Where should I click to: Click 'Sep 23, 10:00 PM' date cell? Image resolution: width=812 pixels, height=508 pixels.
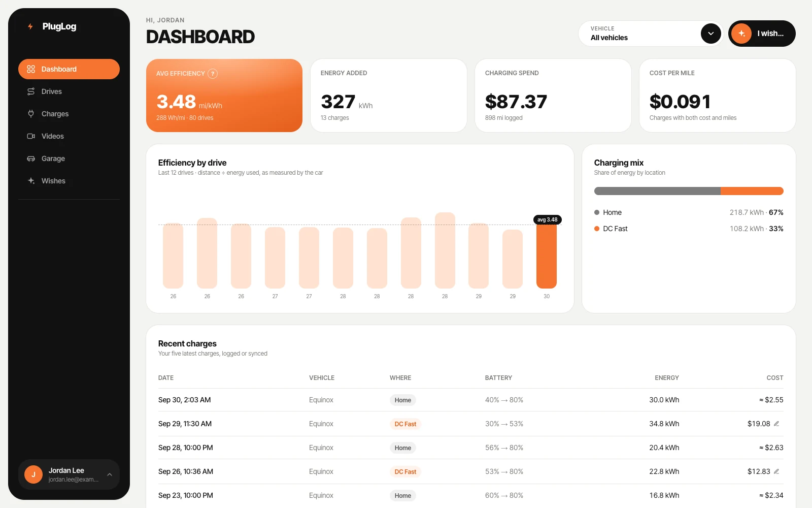click(186, 496)
